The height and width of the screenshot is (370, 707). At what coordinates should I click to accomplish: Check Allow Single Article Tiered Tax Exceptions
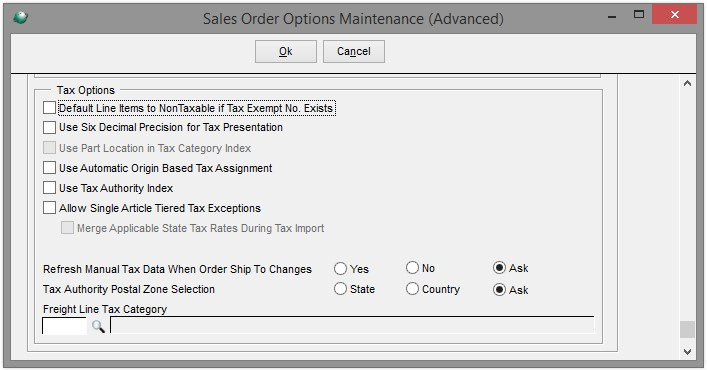(49, 208)
